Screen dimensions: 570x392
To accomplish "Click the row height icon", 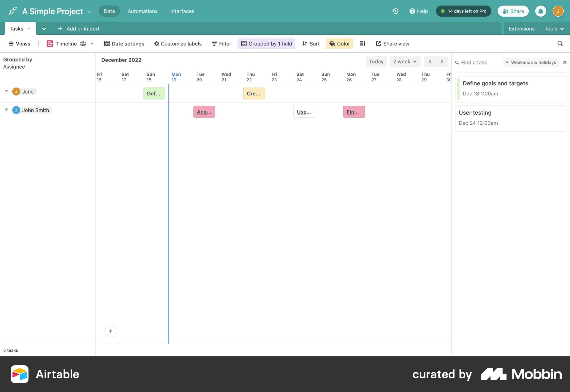I will pyautogui.click(x=362, y=44).
